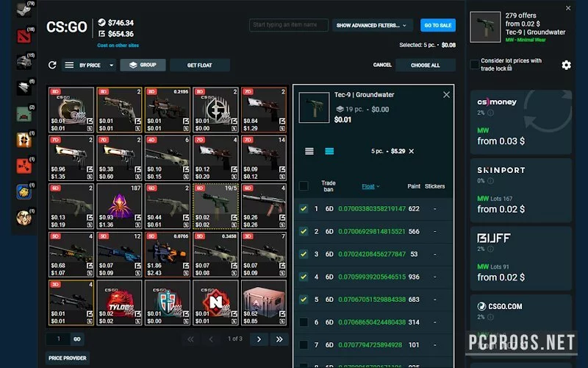Screen dimensions: 588x368
Task: Go to previous inventory page
Action: 211,339
